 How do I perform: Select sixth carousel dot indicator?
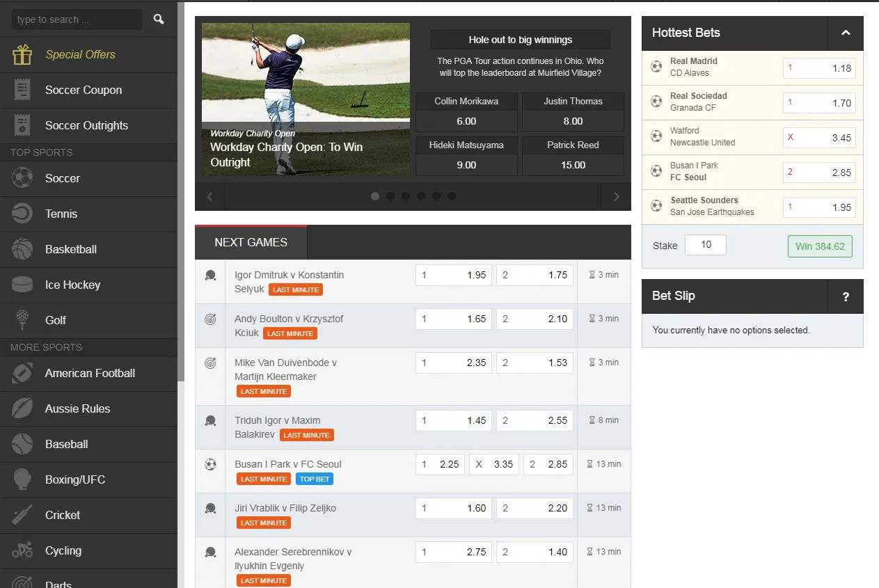(x=452, y=196)
